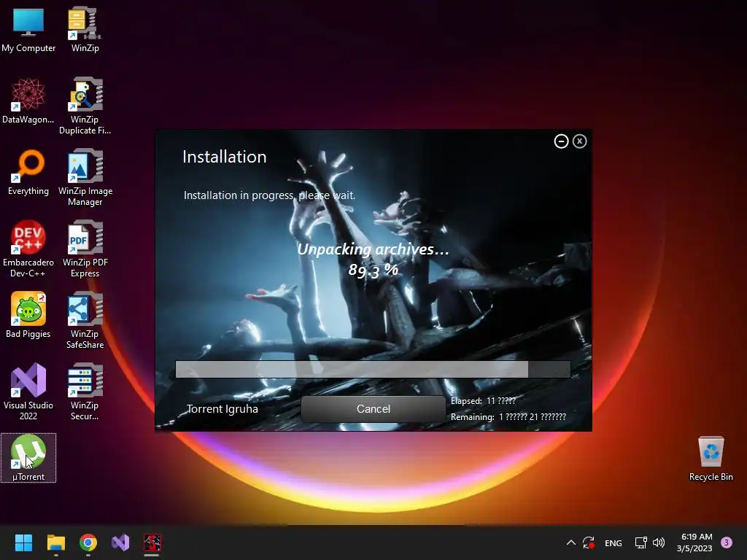The height and width of the screenshot is (560, 747).
Task: Select WinZip Duplicate File Finder shortcut
Action: 85,106
